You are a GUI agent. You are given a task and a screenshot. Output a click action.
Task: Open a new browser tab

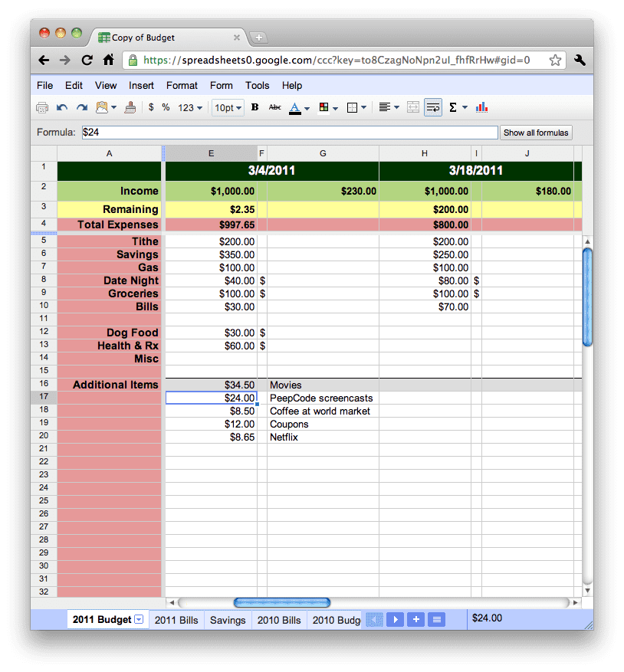(258, 38)
